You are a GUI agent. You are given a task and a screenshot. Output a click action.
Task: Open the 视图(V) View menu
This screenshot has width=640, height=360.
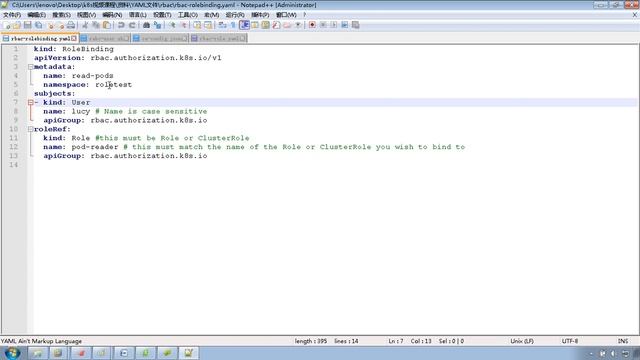point(87,15)
